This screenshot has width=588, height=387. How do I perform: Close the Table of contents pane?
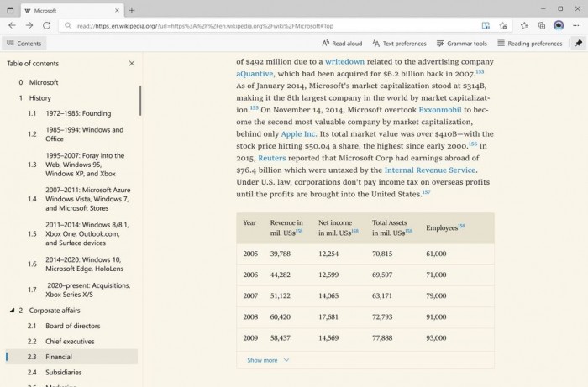tap(132, 63)
